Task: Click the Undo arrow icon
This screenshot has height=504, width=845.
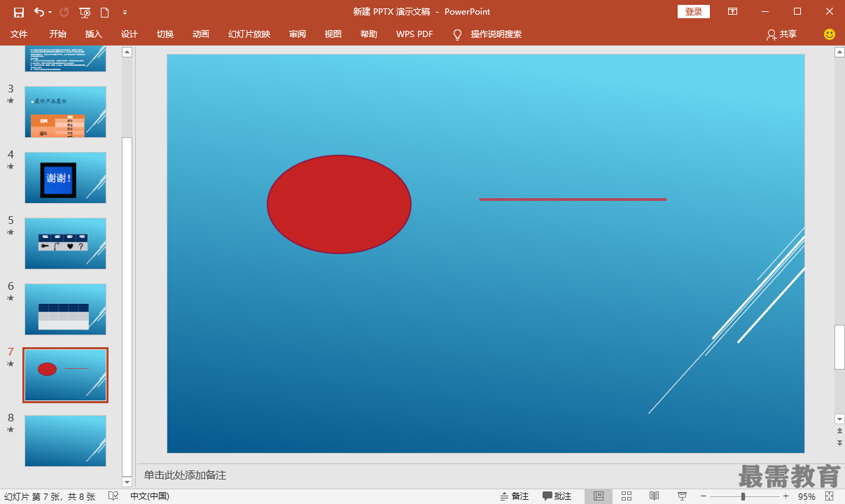Action: pyautogui.click(x=39, y=12)
